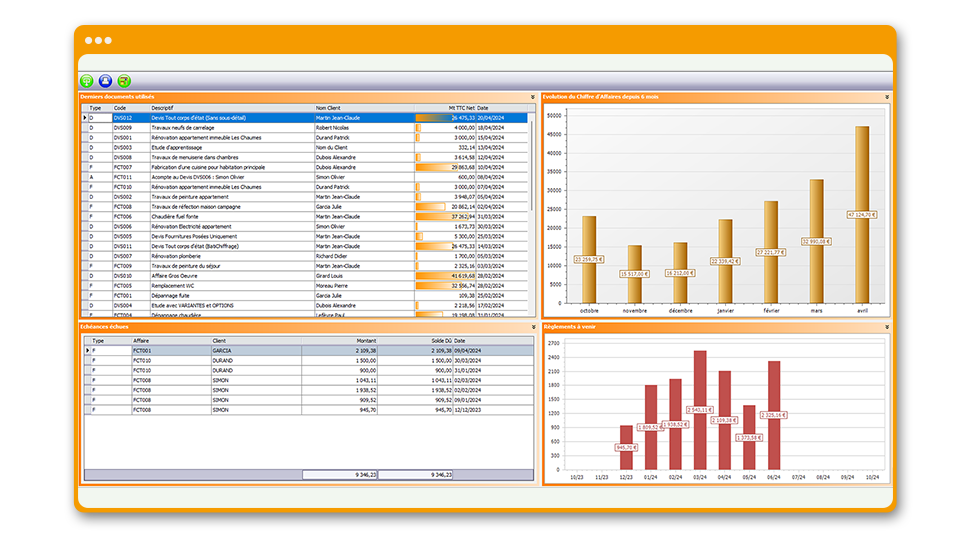960x540 pixels.
Task: Select the FCT001 GARCIA overdue row
Action: (250, 351)
